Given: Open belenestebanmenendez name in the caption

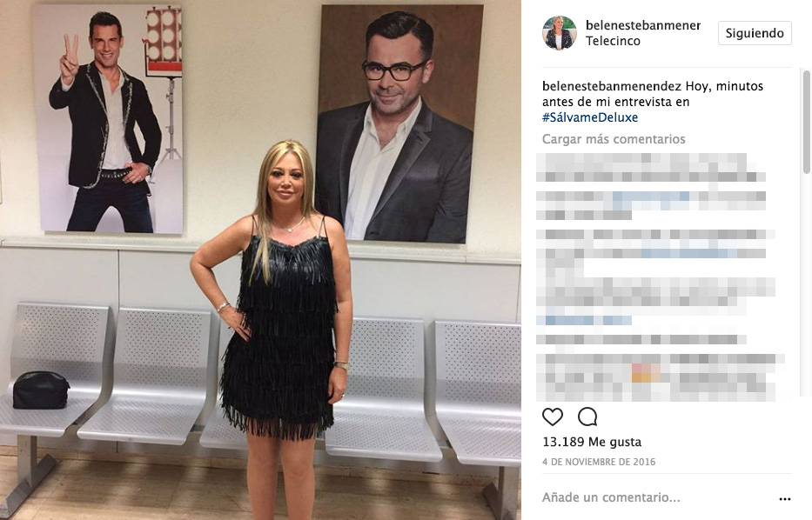Looking at the screenshot, I should pos(612,86).
